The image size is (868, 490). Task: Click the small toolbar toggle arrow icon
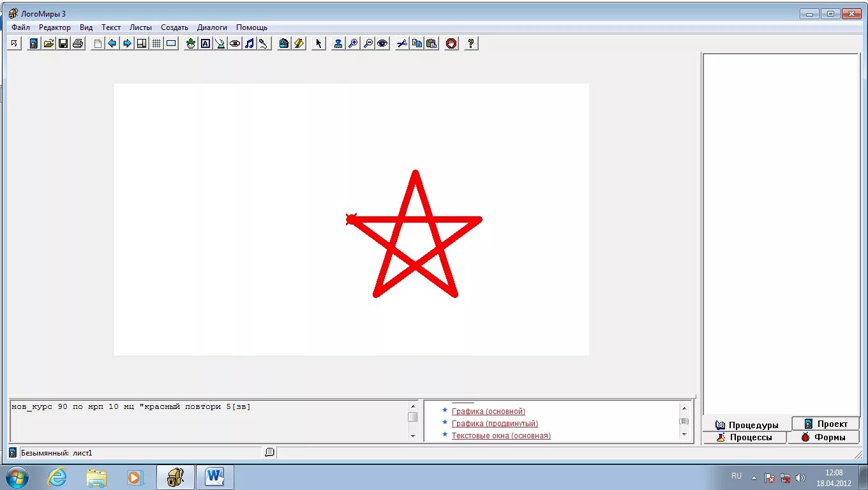(x=14, y=43)
